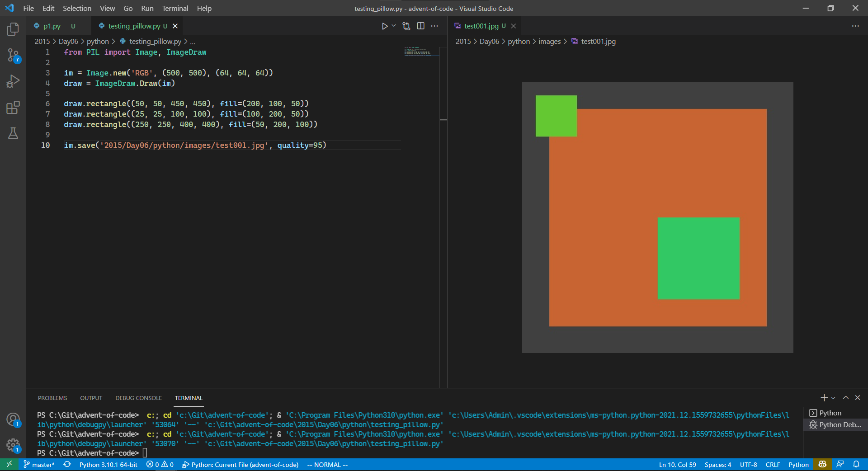Close the terminal panel

858,398
